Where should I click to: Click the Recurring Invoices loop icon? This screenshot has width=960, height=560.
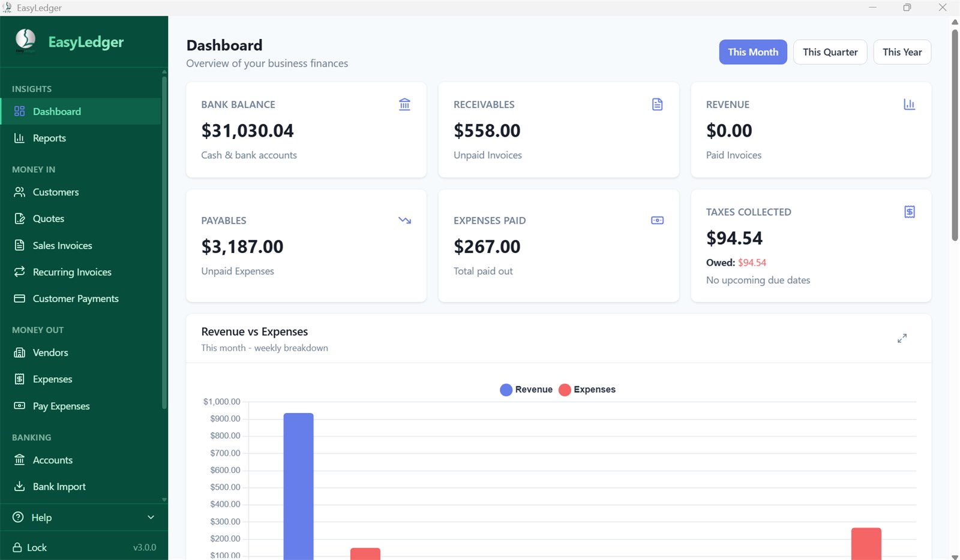pyautogui.click(x=20, y=272)
